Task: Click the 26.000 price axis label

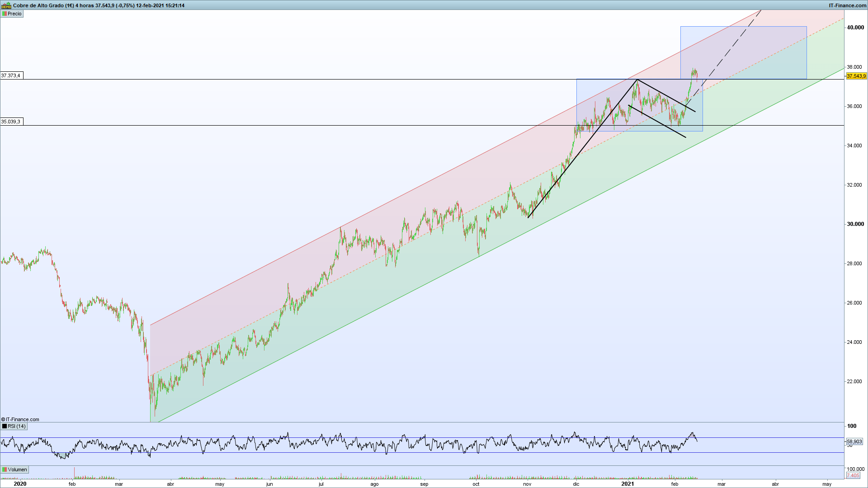Action: tap(854, 303)
